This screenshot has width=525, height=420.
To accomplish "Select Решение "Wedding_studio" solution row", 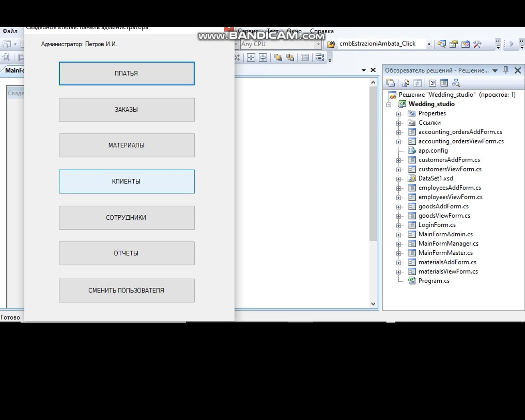I will (452, 95).
